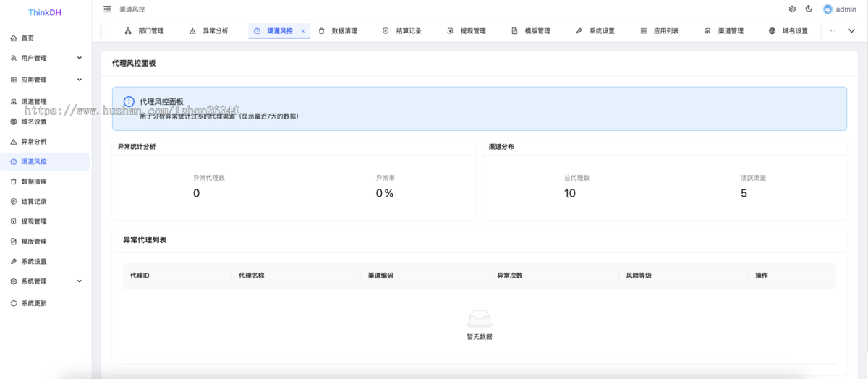Click the 渠道分布 card title
The width and height of the screenshot is (868, 379).
(x=501, y=147)
